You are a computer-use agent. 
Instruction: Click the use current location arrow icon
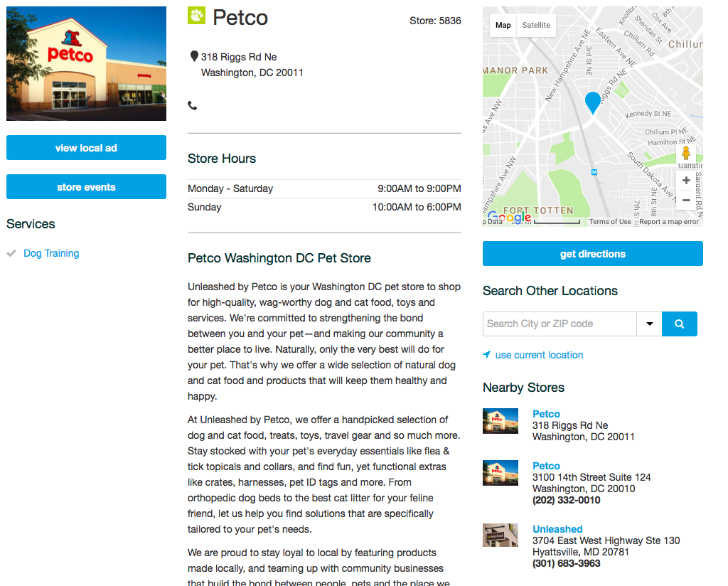[x=487, y=355]
